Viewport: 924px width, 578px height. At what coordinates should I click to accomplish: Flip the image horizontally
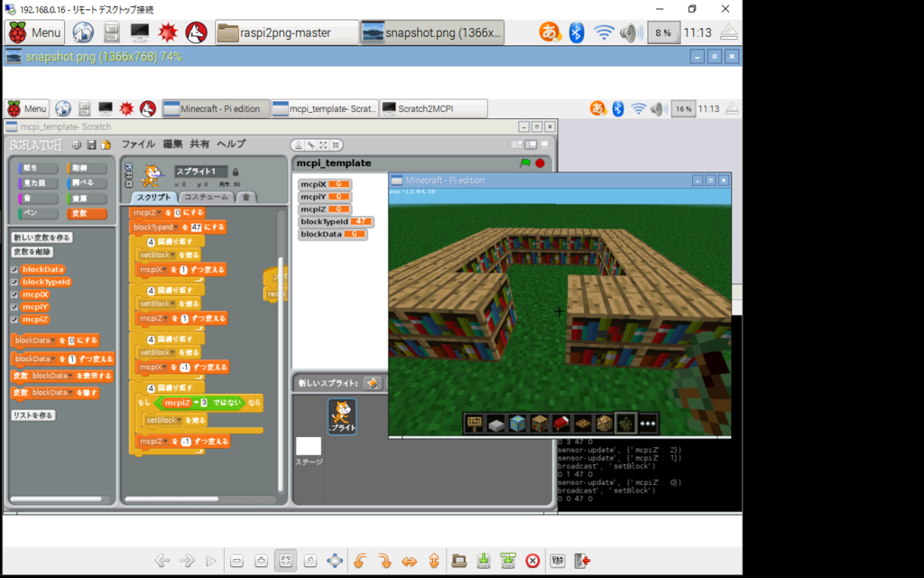[x=409, y=561]
